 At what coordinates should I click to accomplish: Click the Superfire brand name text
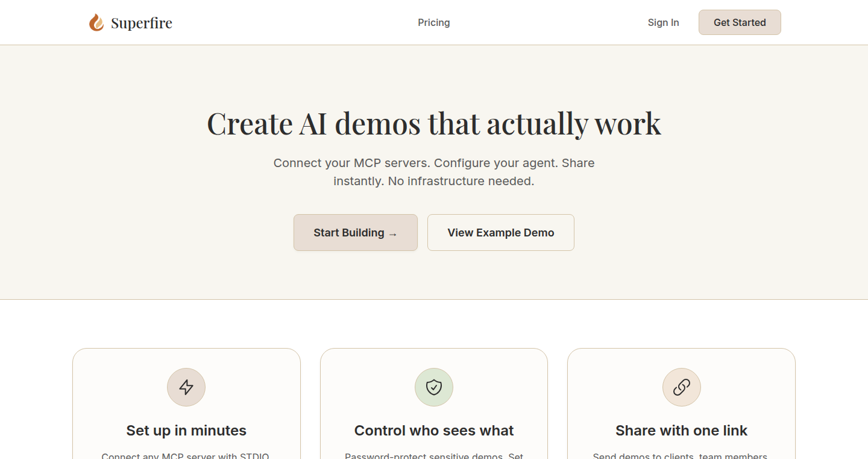(142, 23)
